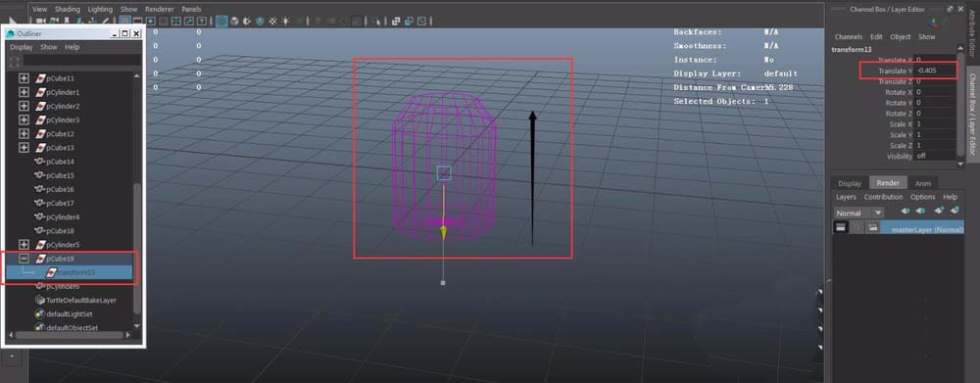The image size is (980, 383).
Task: Open the Channel Box Object menu
Action: pyautogui.click(x=900, y=37)
